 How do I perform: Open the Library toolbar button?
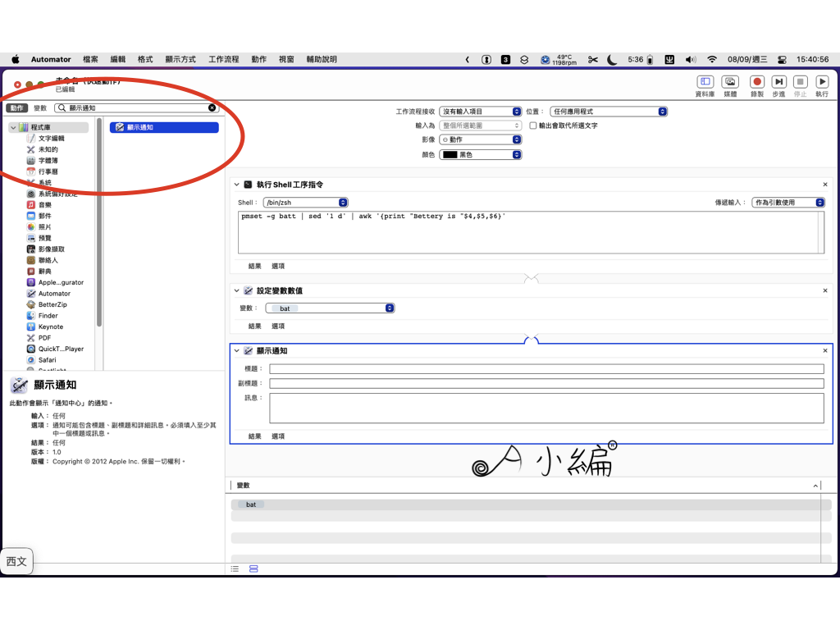tap(705, 81)
